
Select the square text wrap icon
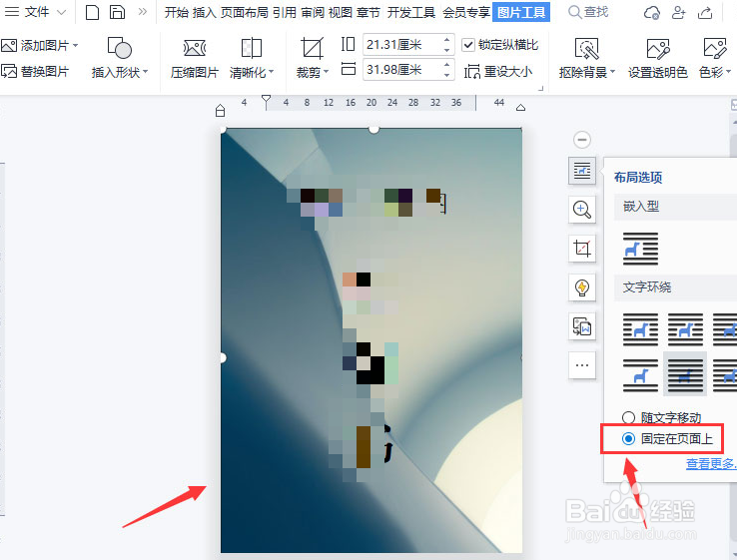641,329
